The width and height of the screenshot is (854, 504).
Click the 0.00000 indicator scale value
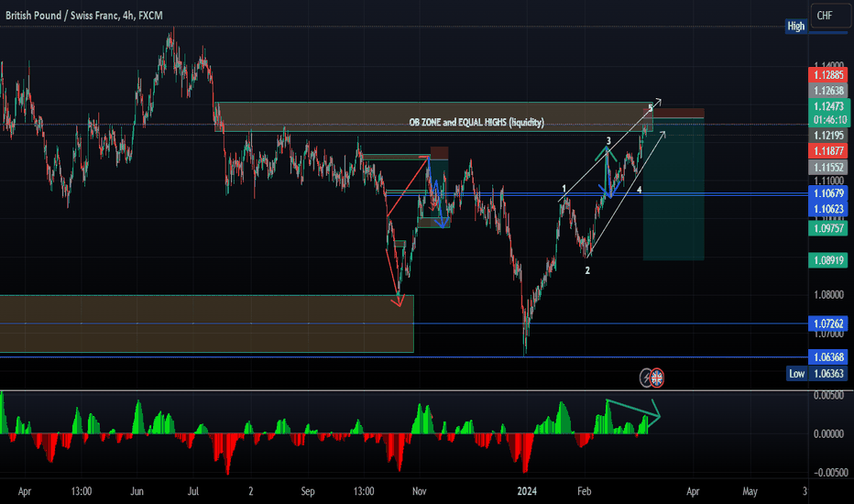pyautogui.click(x=828, y=433)
